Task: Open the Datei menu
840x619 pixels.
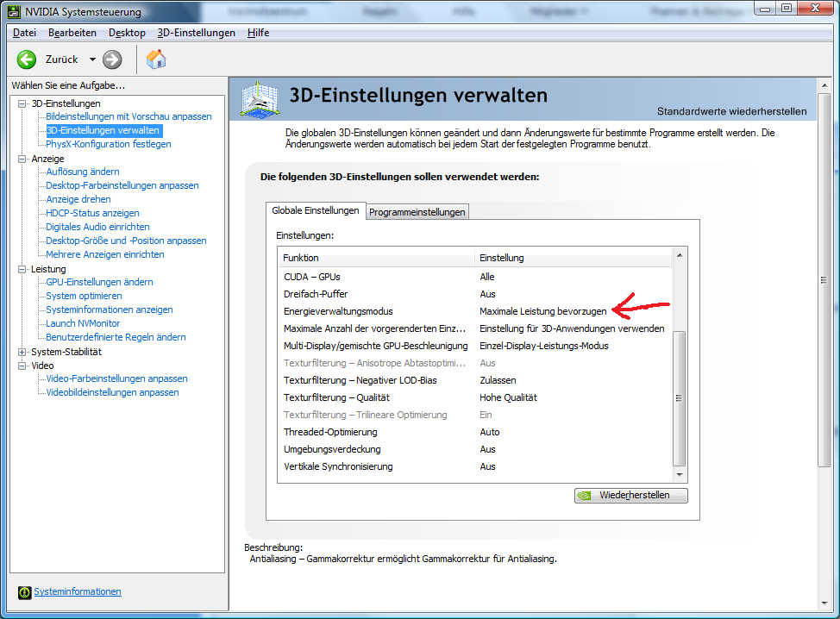Action: [x=25, y=33]
